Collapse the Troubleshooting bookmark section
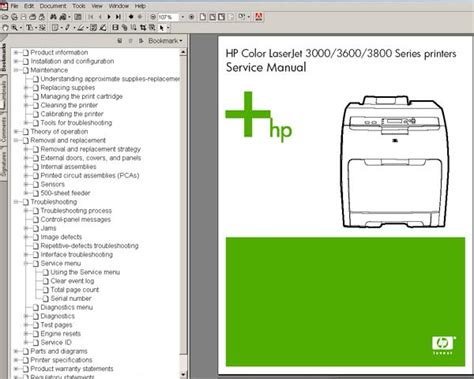 [16, 202]
